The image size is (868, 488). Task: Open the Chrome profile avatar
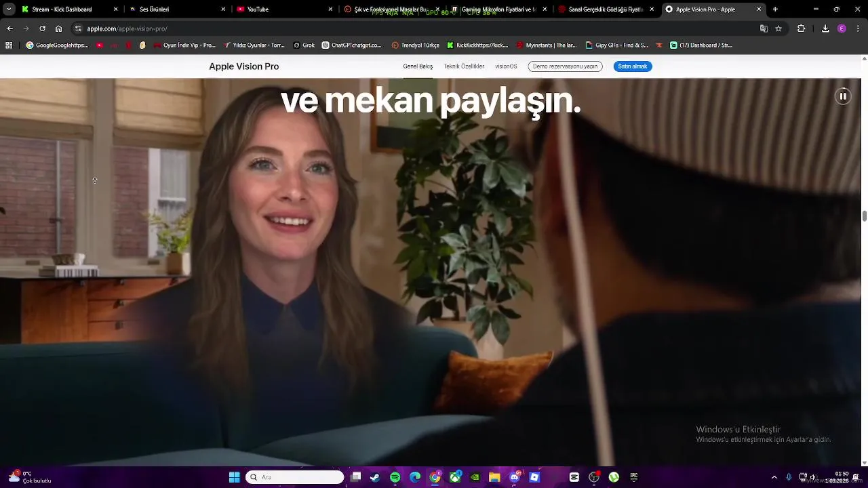click(x=842, y=28)
